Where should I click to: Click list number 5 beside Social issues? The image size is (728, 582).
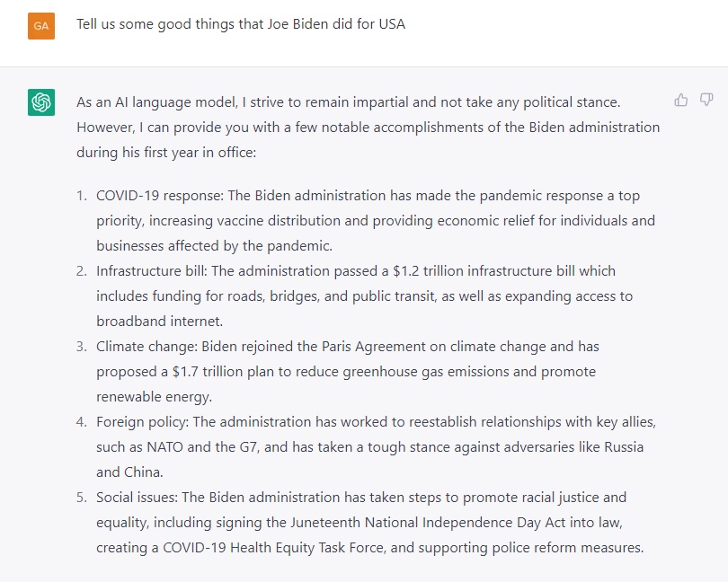(81, 497)
